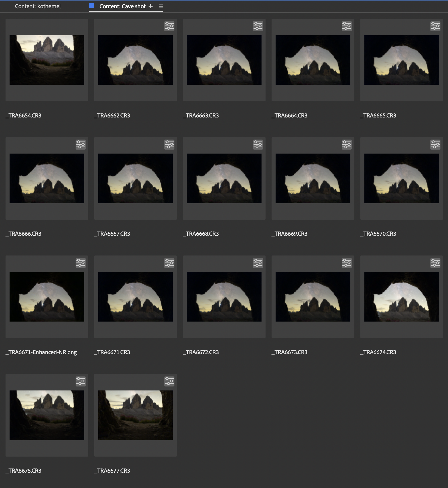Select the _TRA6675.CR3 image thumbnail
This screenshot has width=448, height=488.
(x=47, y=415)
